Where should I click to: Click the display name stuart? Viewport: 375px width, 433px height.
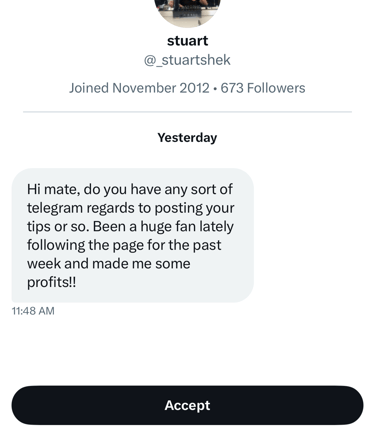click(187, 41)
